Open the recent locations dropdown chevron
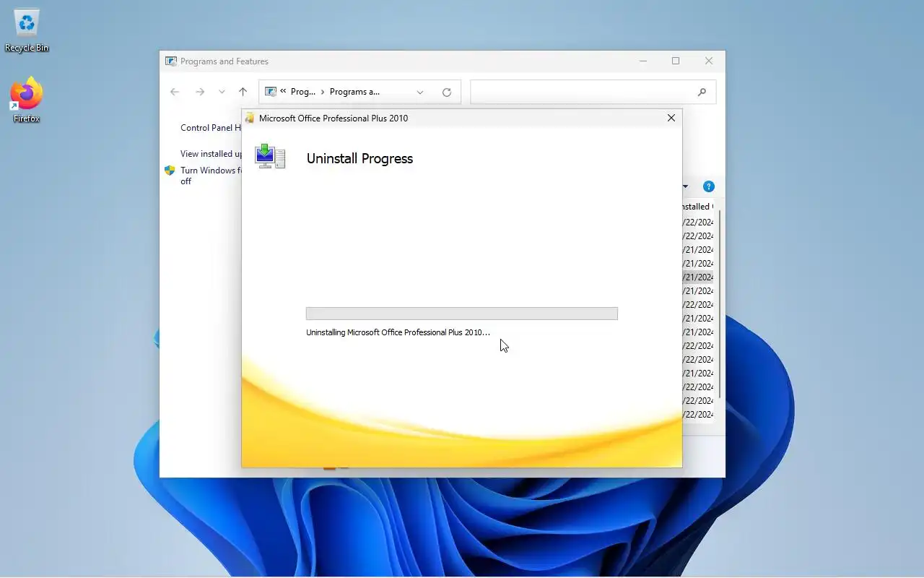 tap(222, 92)
